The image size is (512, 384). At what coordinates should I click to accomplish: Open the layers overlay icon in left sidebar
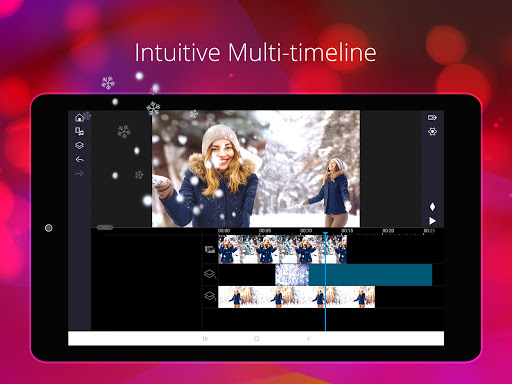click(x=79, y=146)
